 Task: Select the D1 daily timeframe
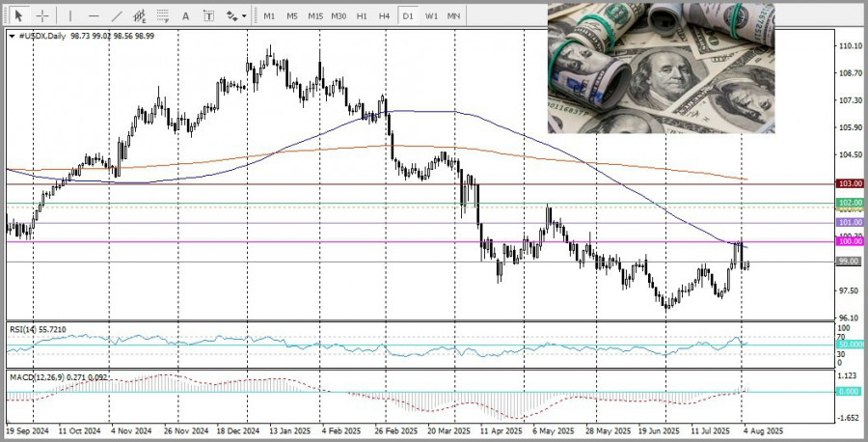[408, 16]
